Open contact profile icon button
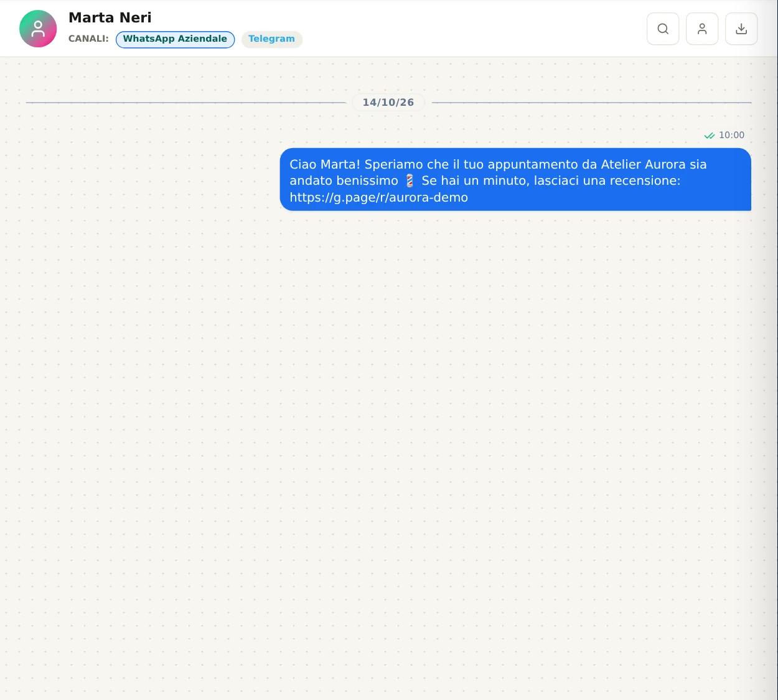778x700 pixels. coord(702,29)
